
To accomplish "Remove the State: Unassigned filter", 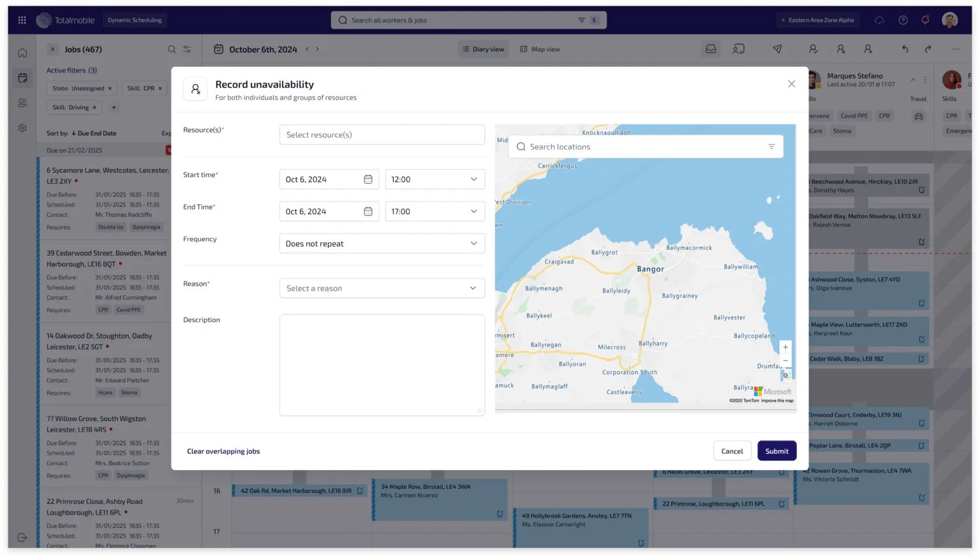I will coord(110,88).
